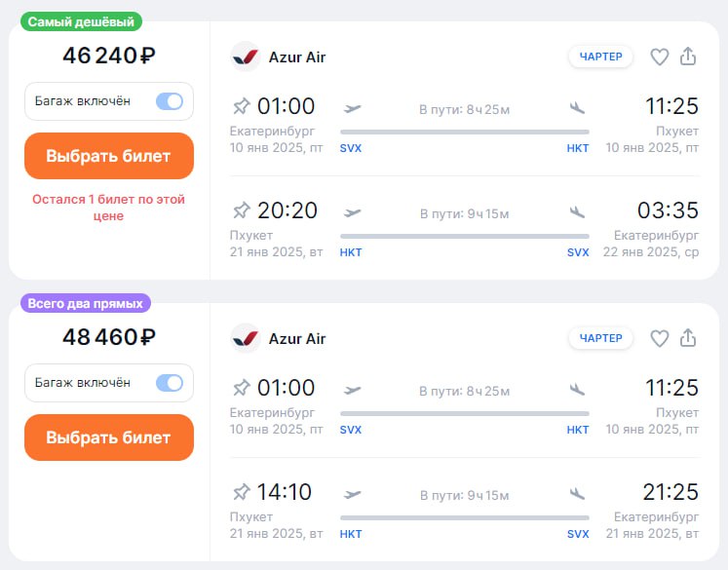
Task: Click the heart icon on 46 240₽ ticket
Action: point(660,57)
